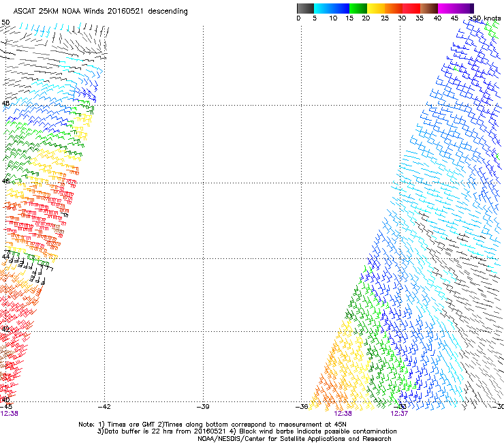
Task: Pick the brown 35-40 knots legend segment
Action: 429,8
